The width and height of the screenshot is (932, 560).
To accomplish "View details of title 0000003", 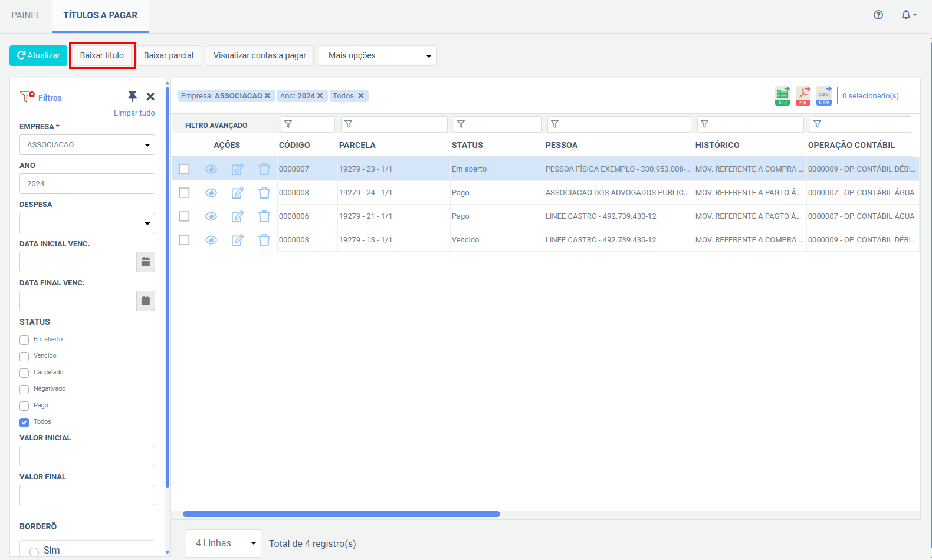I will (x=211, y=240).
